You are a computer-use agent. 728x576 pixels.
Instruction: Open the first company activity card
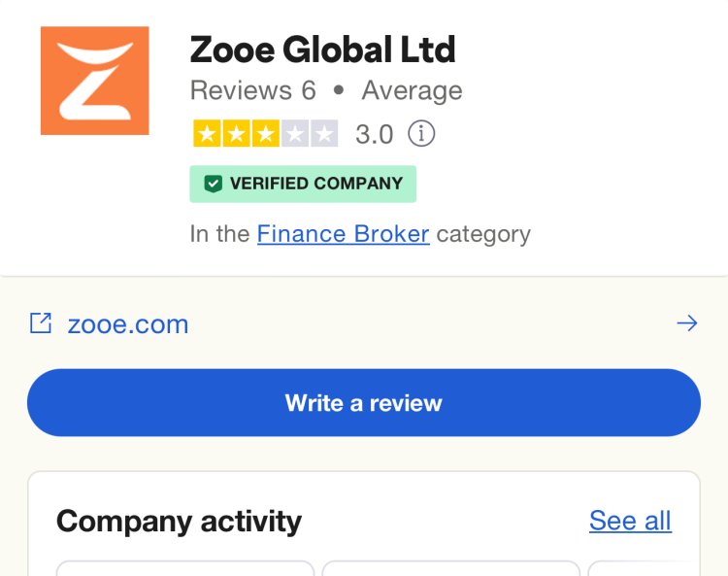click(185, 568)
